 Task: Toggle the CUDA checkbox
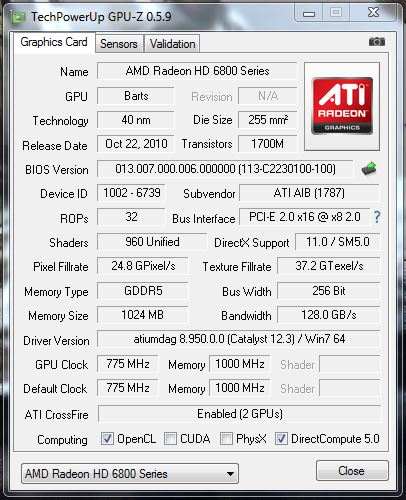click(170, 439)
